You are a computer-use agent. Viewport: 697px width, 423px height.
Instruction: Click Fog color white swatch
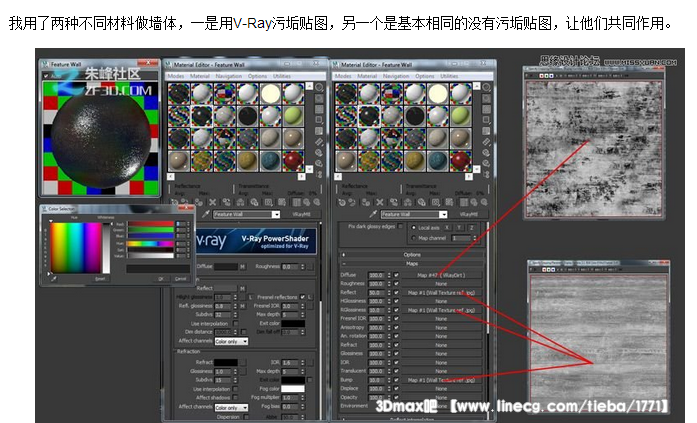click(292, 389)
